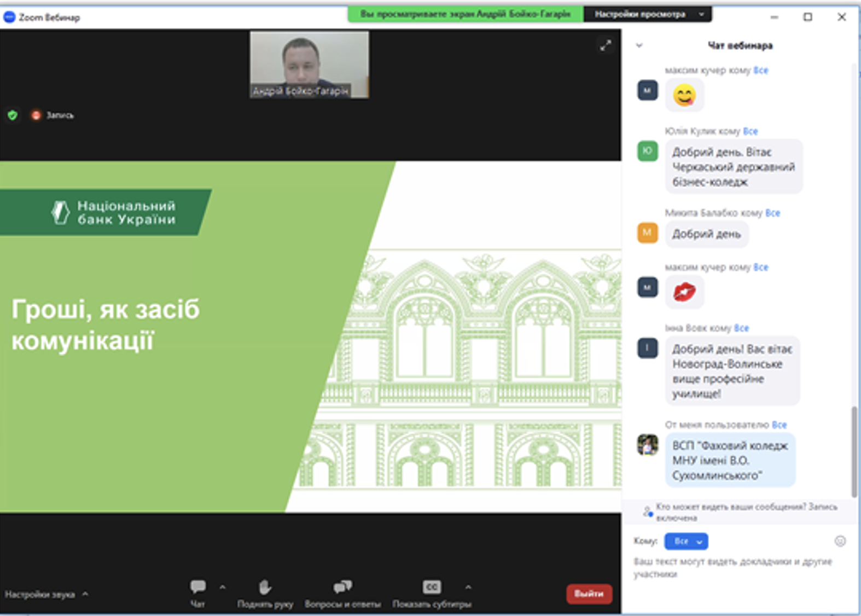Click the slide title Гроші, як засіб комунікації
Screen dimensions: 861x616
coord(106,325)
